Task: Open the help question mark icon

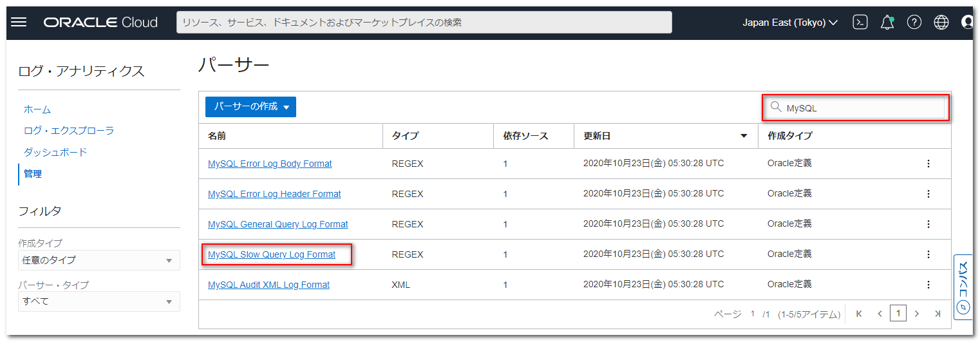Action: click(914, 22)
